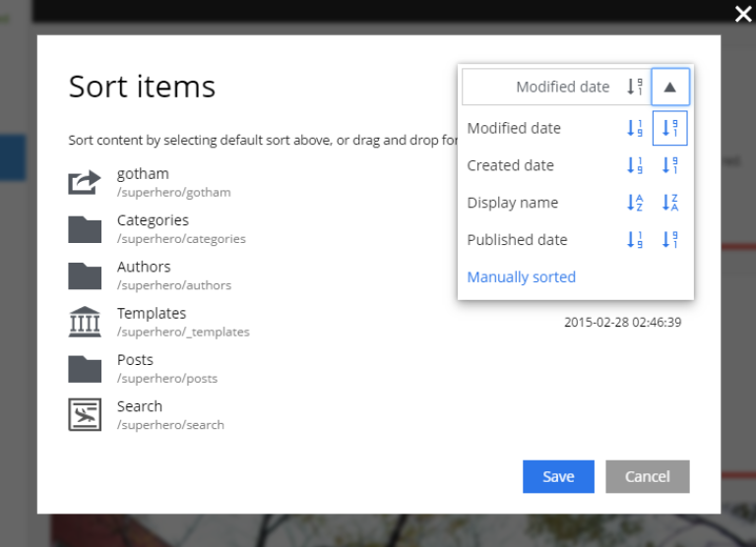Image resolution: width=756 pixels, height=547 pixels.
Task: Select the Templates item name
Action: (152, 313)
